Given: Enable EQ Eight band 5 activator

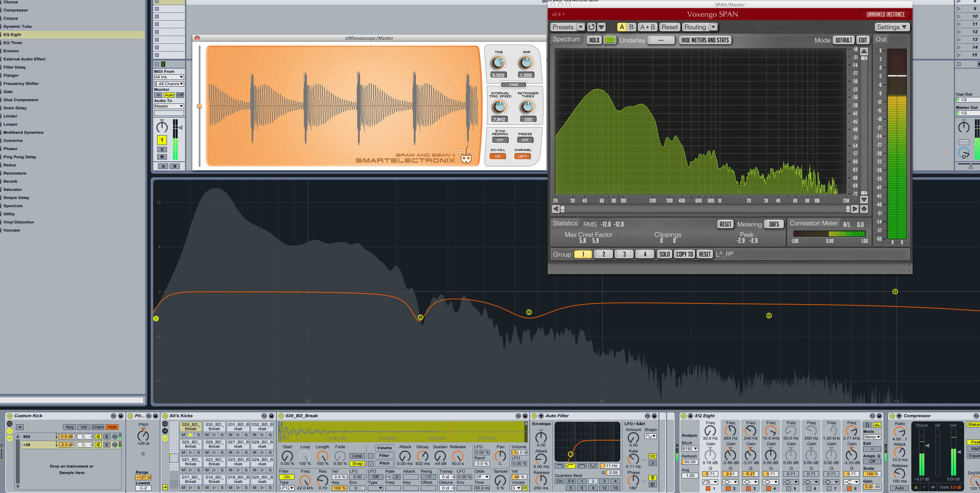Looking at the screenshot, I should click(789, 488).
